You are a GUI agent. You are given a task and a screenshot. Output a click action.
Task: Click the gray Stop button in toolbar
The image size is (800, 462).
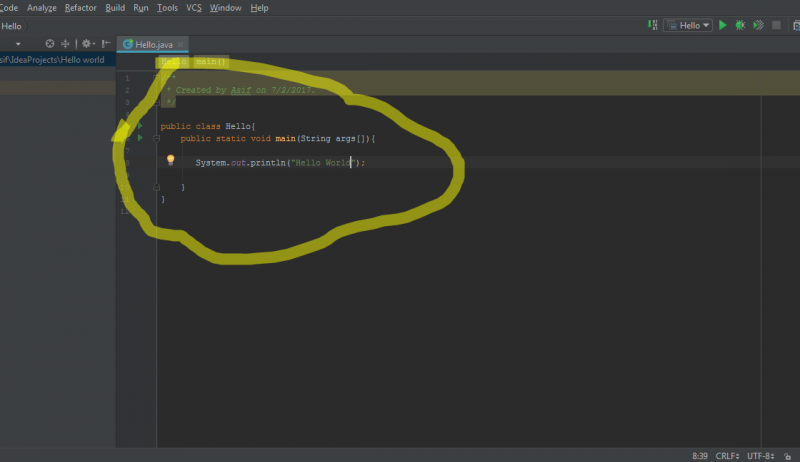point(775,25)
